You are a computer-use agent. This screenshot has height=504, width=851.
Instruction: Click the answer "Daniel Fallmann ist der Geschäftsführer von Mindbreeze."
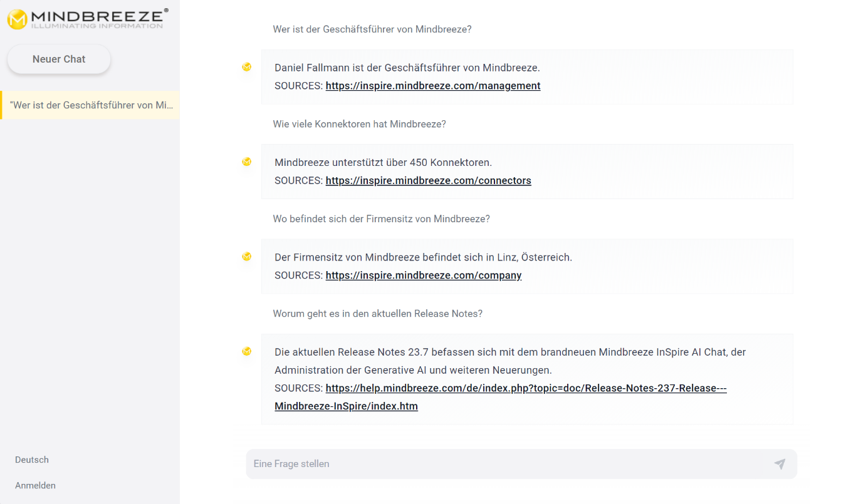[x=407, y=68]
